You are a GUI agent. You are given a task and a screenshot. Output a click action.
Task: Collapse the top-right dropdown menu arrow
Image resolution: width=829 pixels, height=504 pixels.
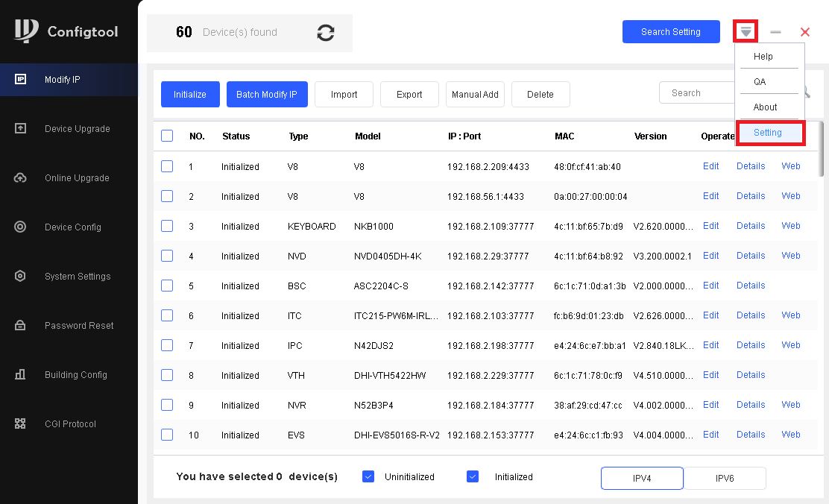tap(746, 31)
